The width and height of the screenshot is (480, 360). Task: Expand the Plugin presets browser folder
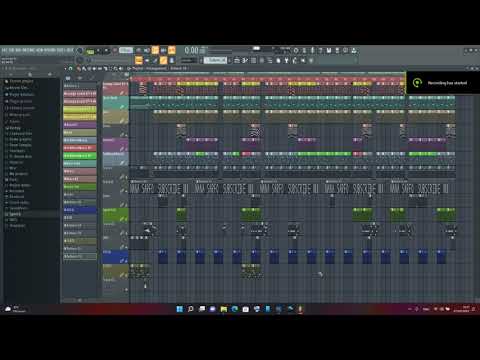pos(18,101)
